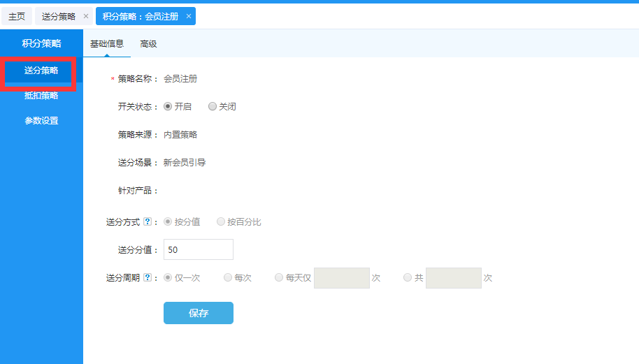Click the help icon beside 送分周期
This screenshot has width=639, height=364.
click(x=147, y=278)
